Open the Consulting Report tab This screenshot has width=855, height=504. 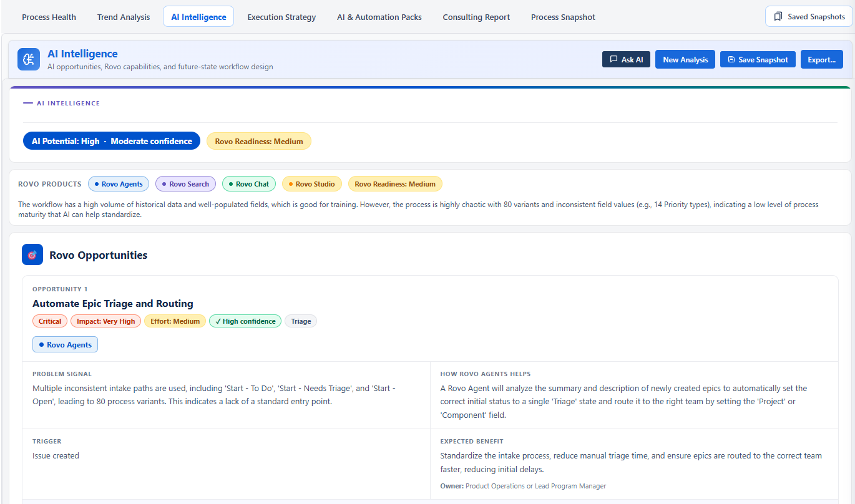476,17
